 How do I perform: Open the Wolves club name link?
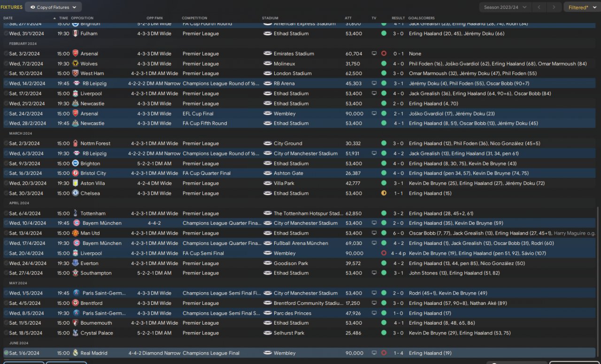89,64
